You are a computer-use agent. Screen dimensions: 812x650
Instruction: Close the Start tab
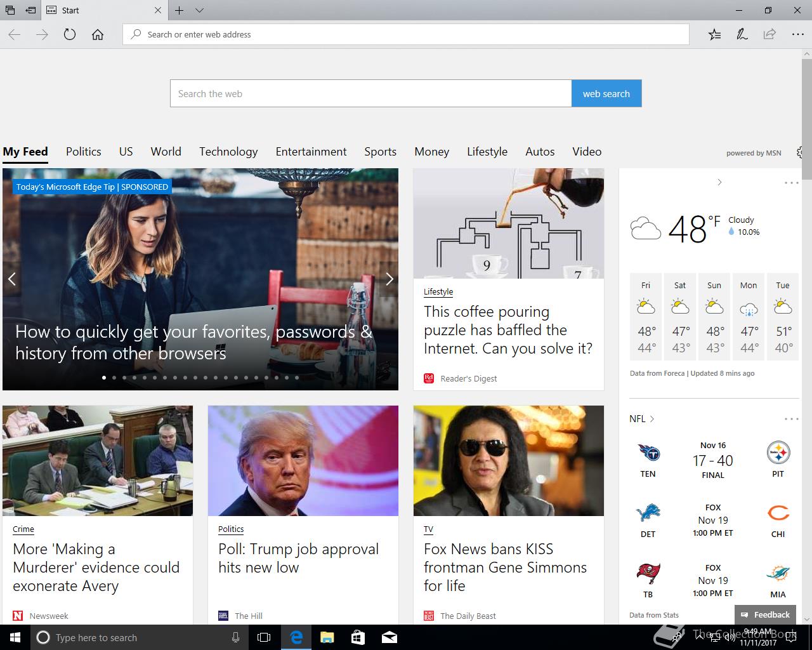click(x=158, y=10)
